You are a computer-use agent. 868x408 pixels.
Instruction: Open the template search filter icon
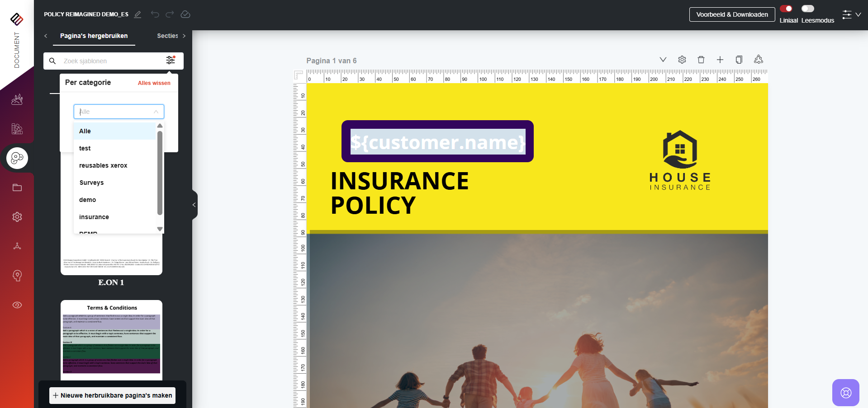[171, 61]
